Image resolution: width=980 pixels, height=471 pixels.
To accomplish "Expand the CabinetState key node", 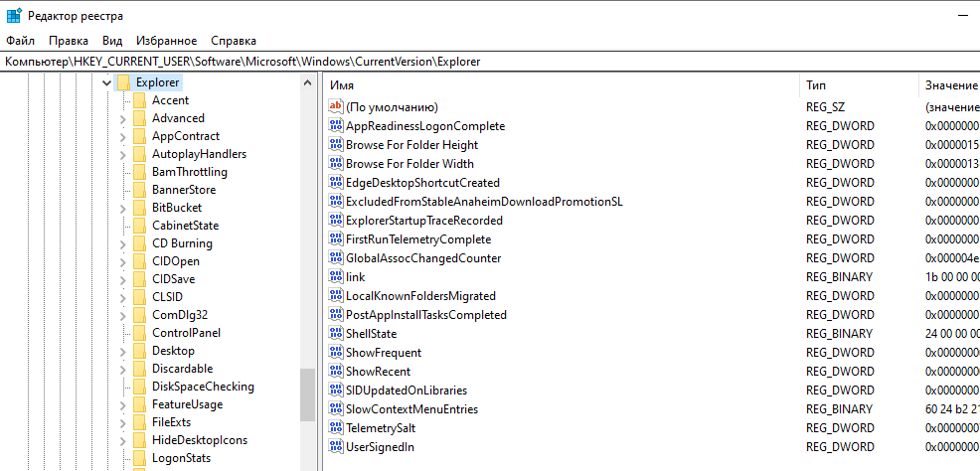I will (122, 226).
